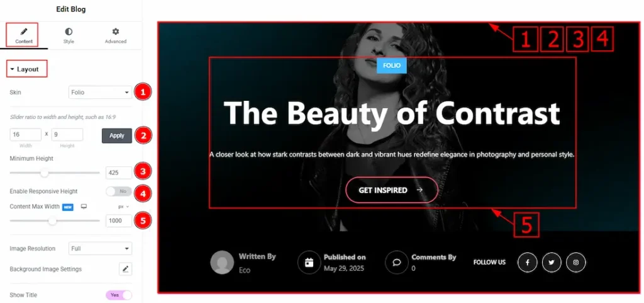Click the GET INSPIRED button
The image size is (644, 303).
tap(391, 190)
